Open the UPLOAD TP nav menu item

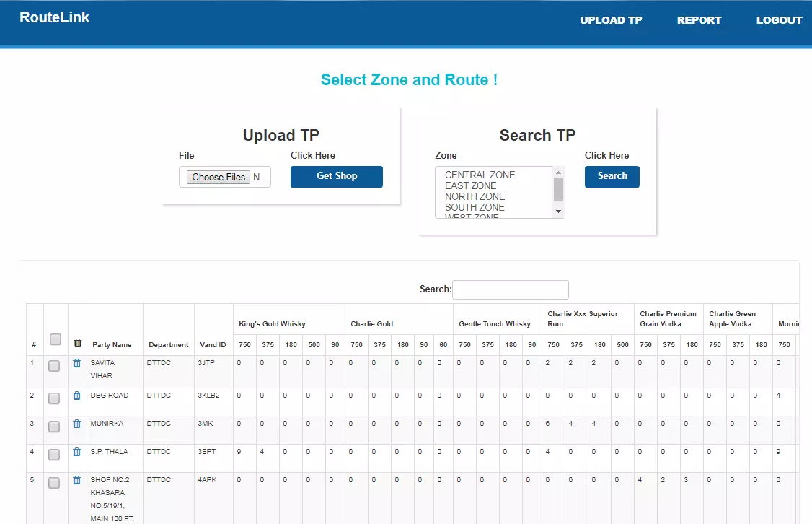pyautogui.click(x=611, y=20)
